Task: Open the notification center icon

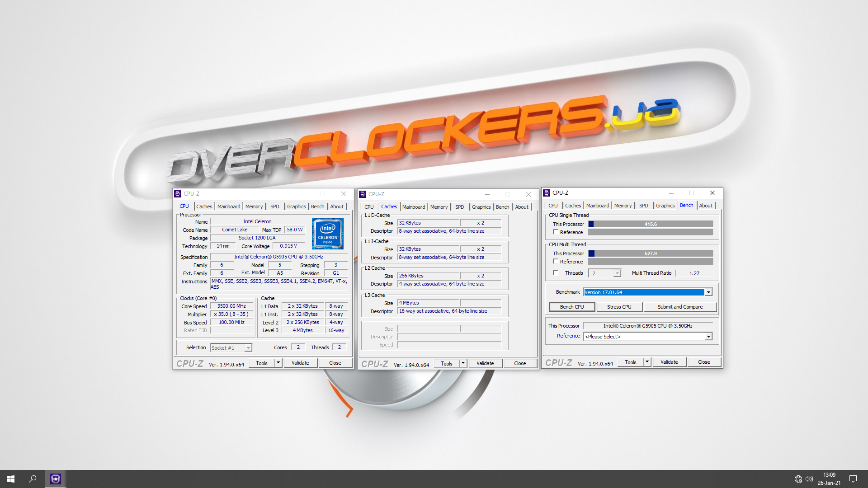Action: 853,479
